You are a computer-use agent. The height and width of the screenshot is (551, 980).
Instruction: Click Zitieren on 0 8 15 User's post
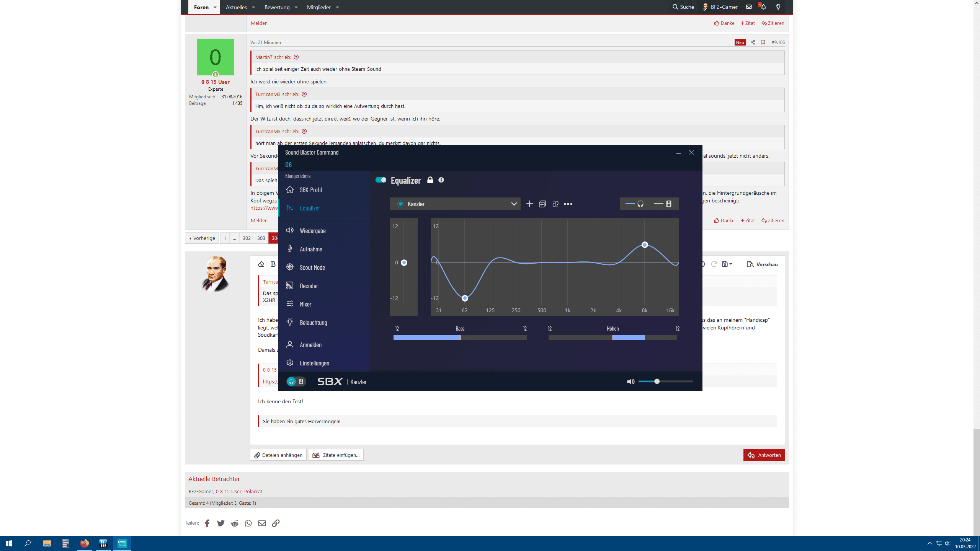coord(773,220)
